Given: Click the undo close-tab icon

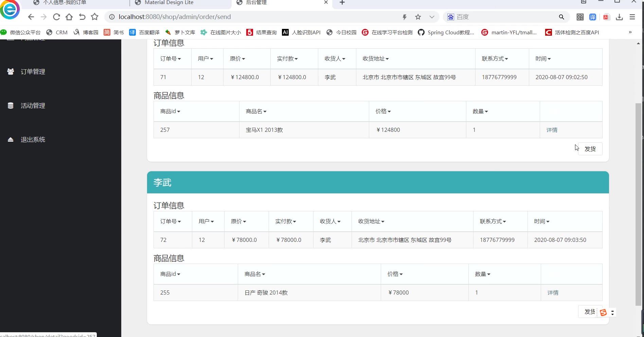Looking at the screenshot, I should [82, 17].
